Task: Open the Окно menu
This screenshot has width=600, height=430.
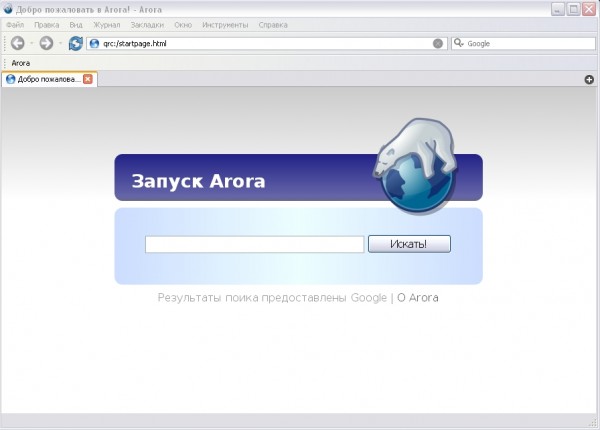Action: tap(183, 25)
